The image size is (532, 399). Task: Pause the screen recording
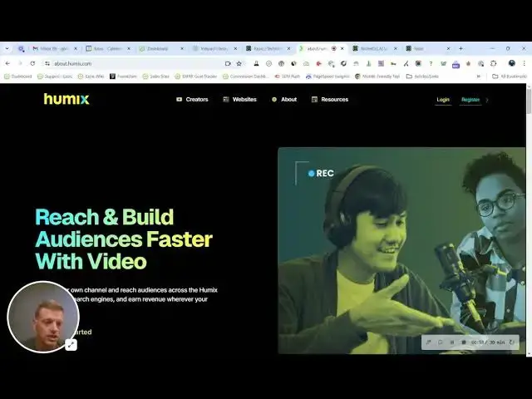click(x=452, y=342)
